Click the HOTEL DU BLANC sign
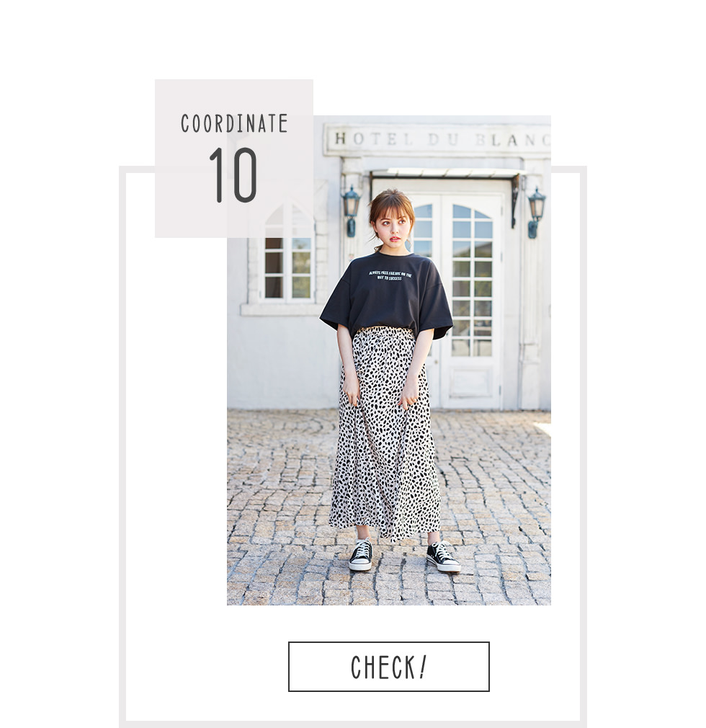 pos(437,139)
